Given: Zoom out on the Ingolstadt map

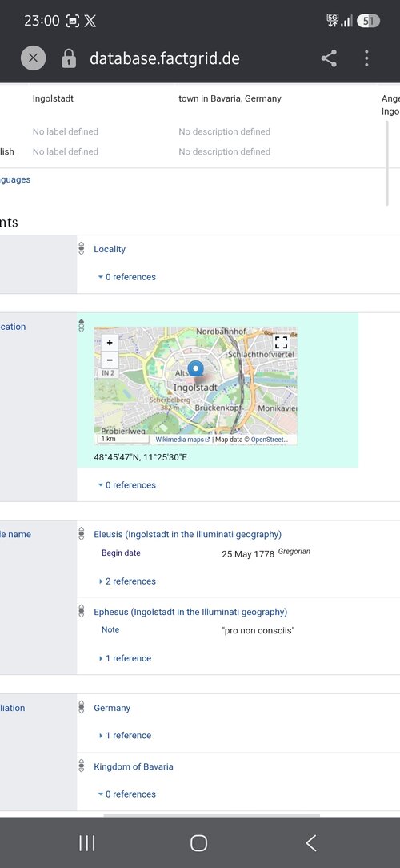Looking at the screenshot, I should 110,360.
